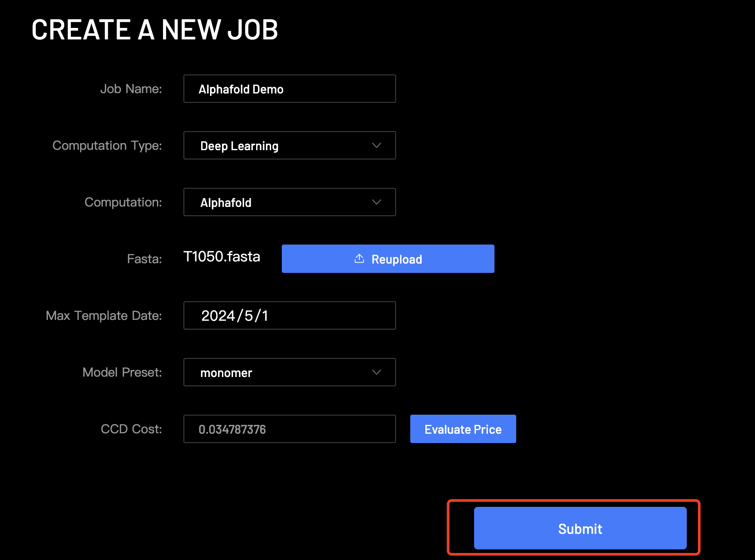755x560 pixels.
Task: Click the Job Name input field
Action: coord(290,89)
